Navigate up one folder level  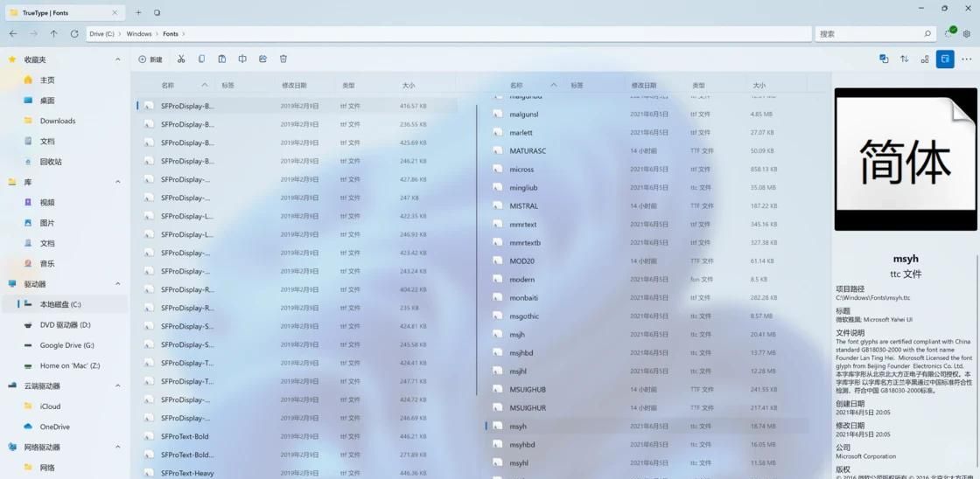[x=53, y=34]
